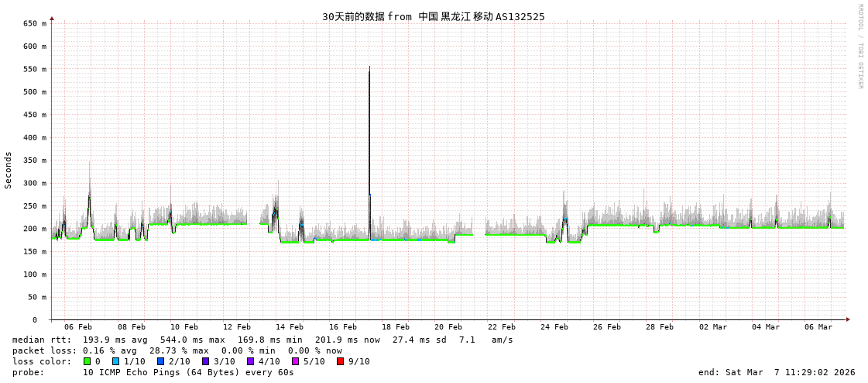Click the tall latency spike peak near 550 m
This screenshot has height=383, width=868.
[369, 68]
